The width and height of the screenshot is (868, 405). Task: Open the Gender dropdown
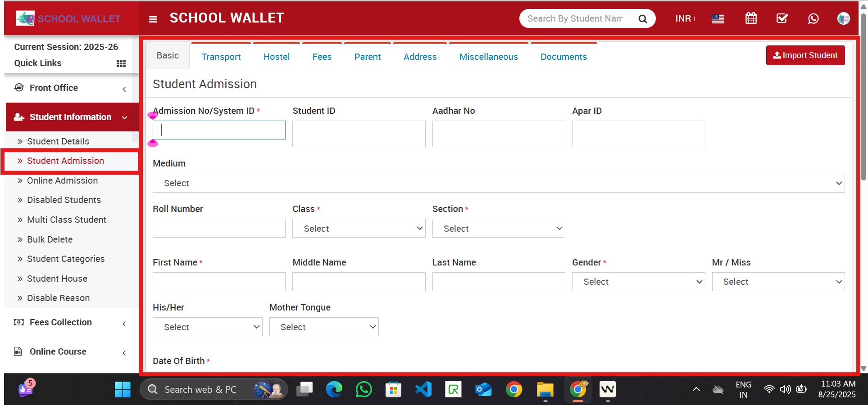click(x=639, y=282)
